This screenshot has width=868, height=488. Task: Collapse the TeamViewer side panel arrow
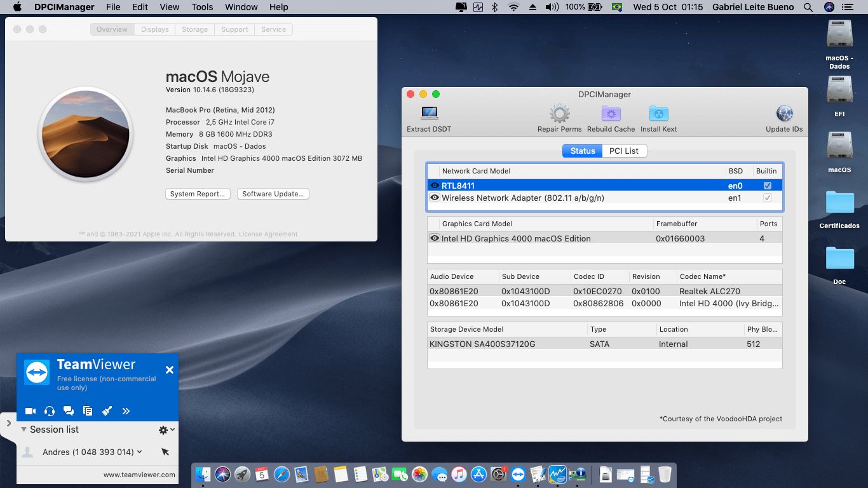[8, 423]
